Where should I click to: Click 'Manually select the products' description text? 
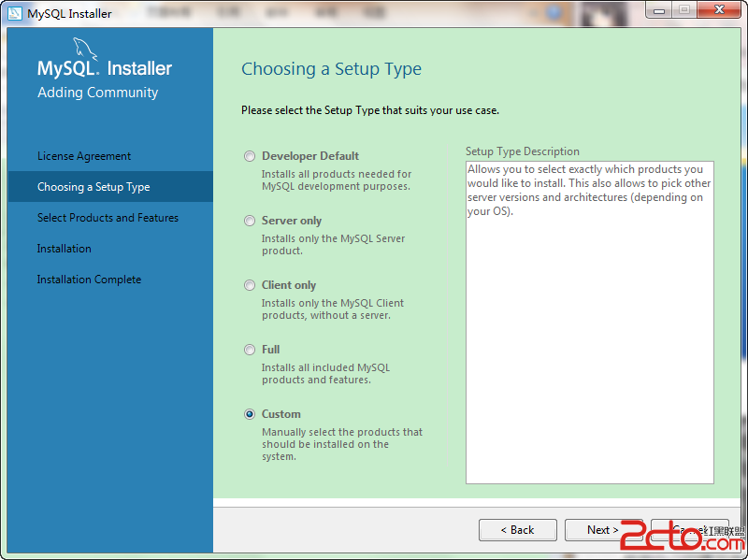(x=342, y=444)
